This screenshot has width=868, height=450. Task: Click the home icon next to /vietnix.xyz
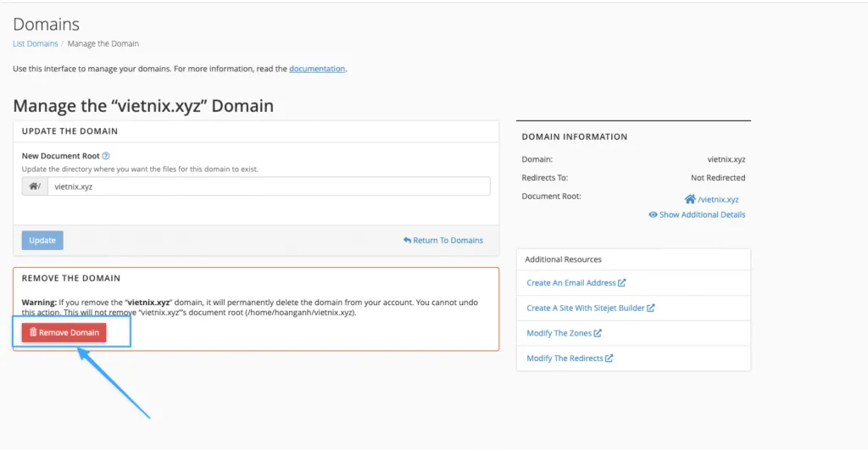pyautogui.click(x=690, y=199)
